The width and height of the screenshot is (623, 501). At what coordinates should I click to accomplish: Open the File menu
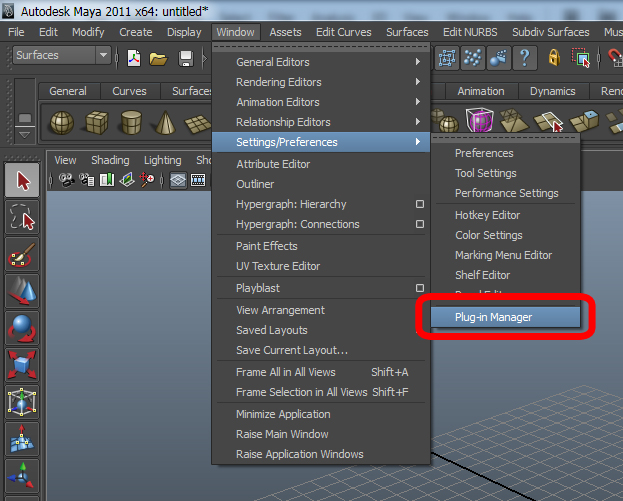[16, 32]
